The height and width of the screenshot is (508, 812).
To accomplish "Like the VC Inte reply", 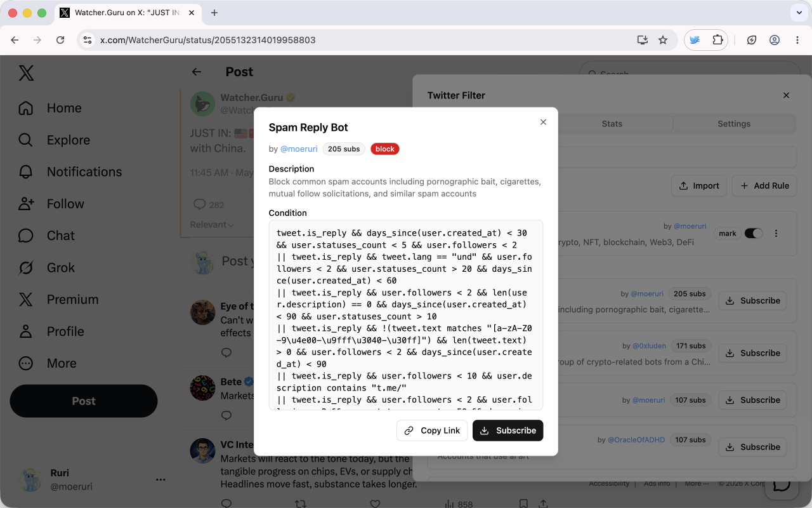I will pyautogui.click(x=375, y=504).
